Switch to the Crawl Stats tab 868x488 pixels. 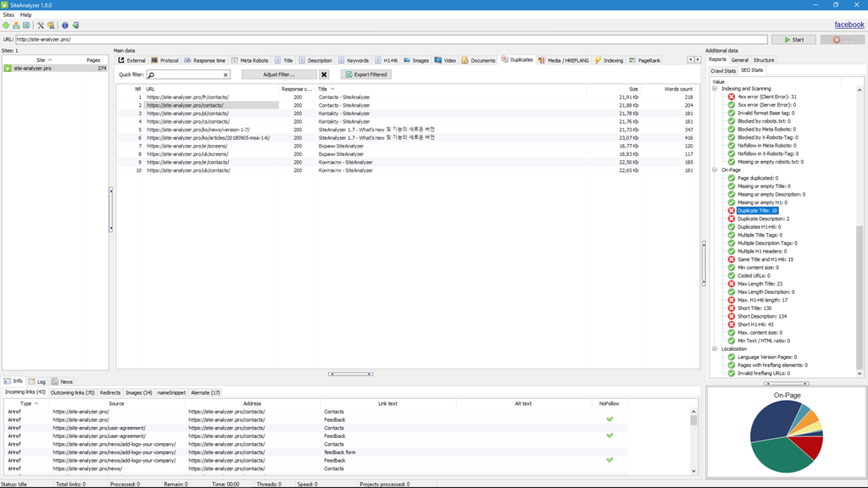click(x=723, y=71)
